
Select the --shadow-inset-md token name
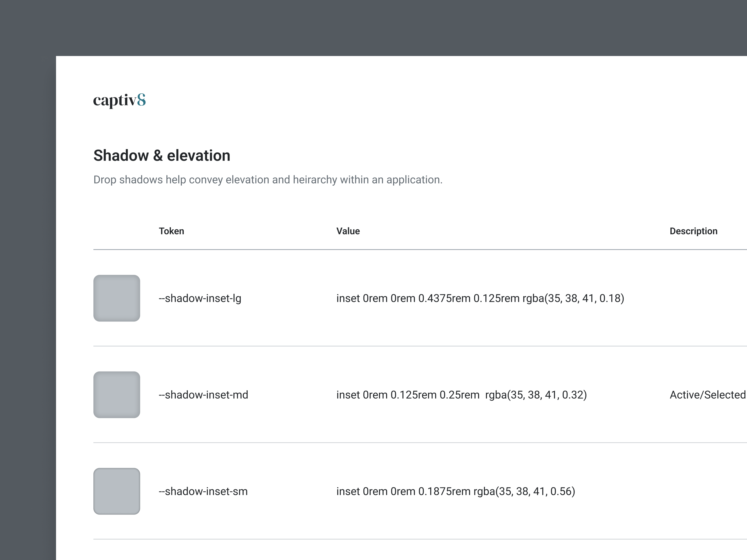point(203,395)
